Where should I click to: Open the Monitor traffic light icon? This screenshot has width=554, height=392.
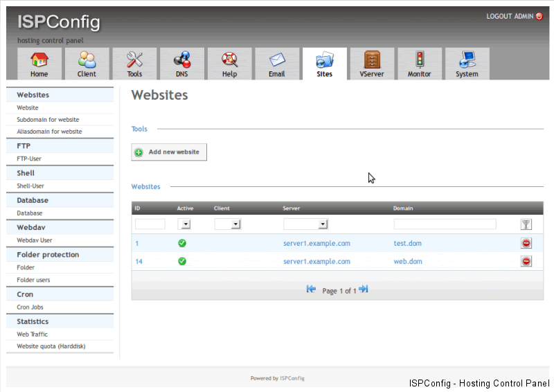pyautogui.click(x=420, y=60)
